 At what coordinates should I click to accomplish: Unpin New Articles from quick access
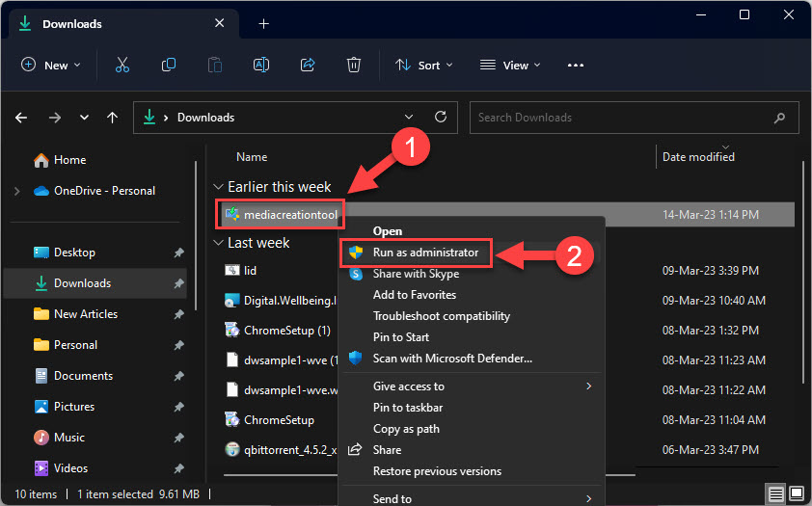[178, 314]
